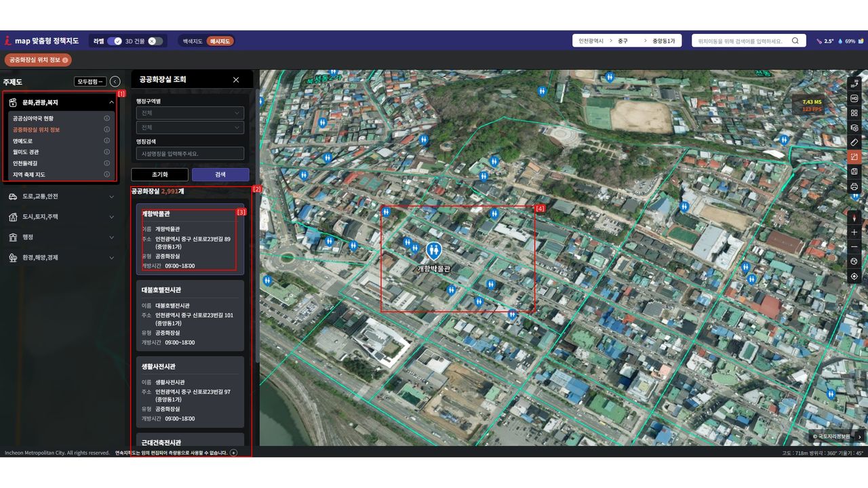
Task: Select 인천둘레길 theme map item
Action: 27,163
